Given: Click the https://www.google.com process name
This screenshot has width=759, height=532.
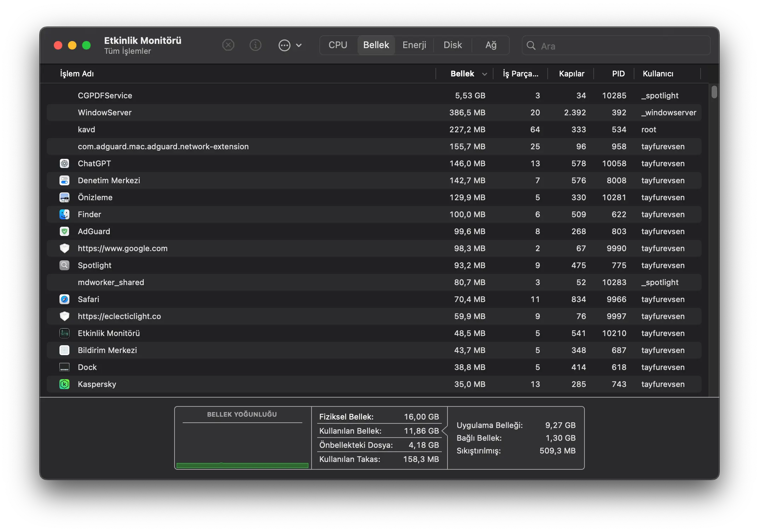Looking at the screenshot, I should [x=122, y=248].
